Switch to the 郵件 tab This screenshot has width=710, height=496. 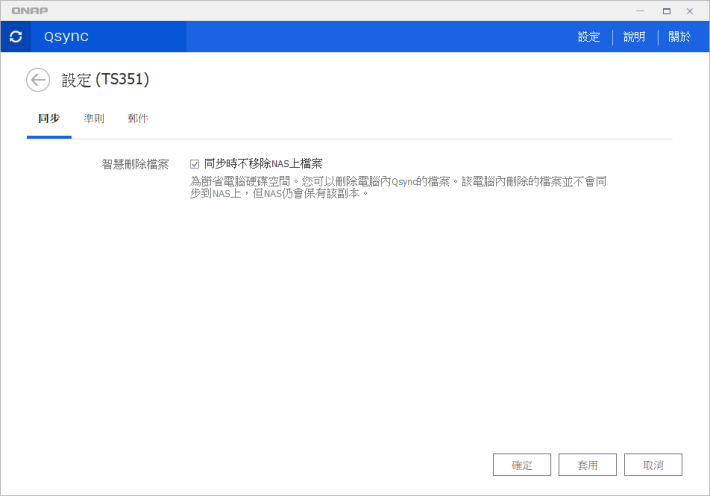[138, 119]
